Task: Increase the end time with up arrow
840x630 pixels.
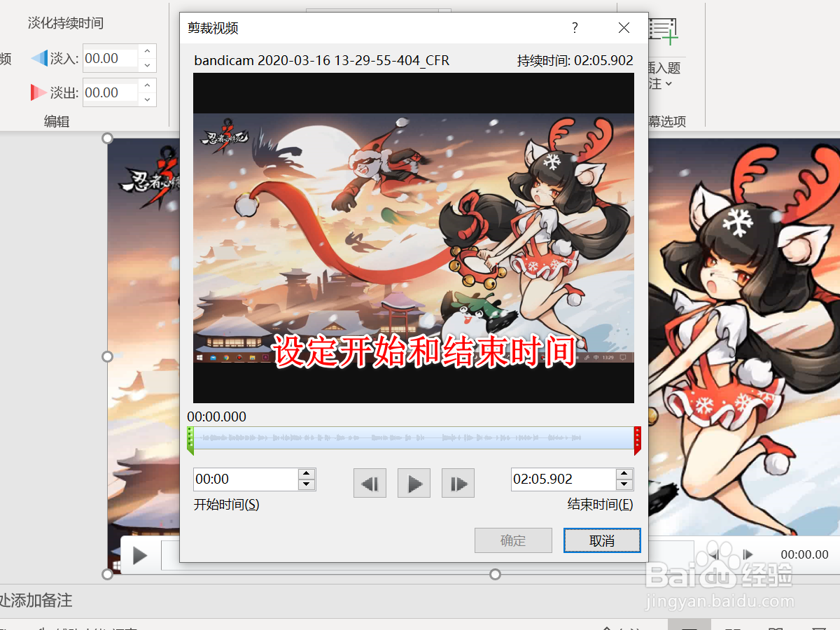Action: click(624, 474)
